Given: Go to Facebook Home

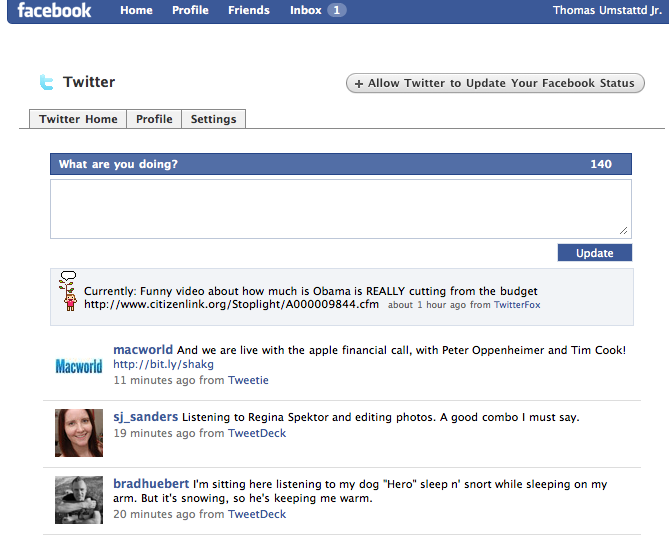Looking at the screenshot, I should coord(136,10).
